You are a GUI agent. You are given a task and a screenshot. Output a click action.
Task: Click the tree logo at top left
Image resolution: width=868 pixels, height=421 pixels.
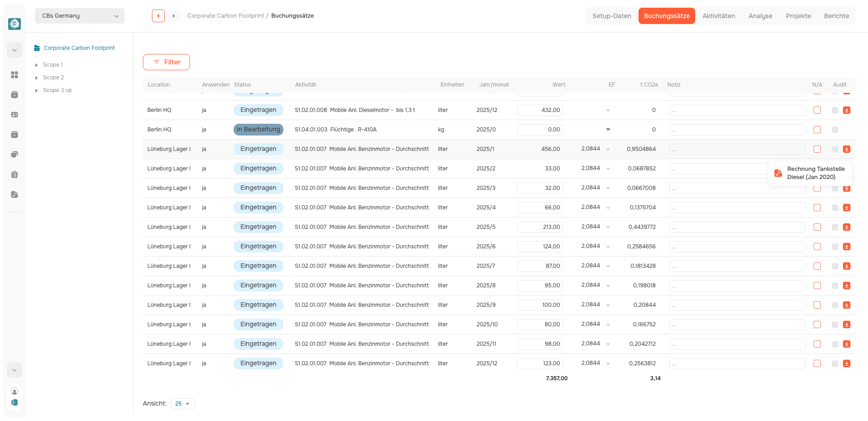[x=15, y=24]
